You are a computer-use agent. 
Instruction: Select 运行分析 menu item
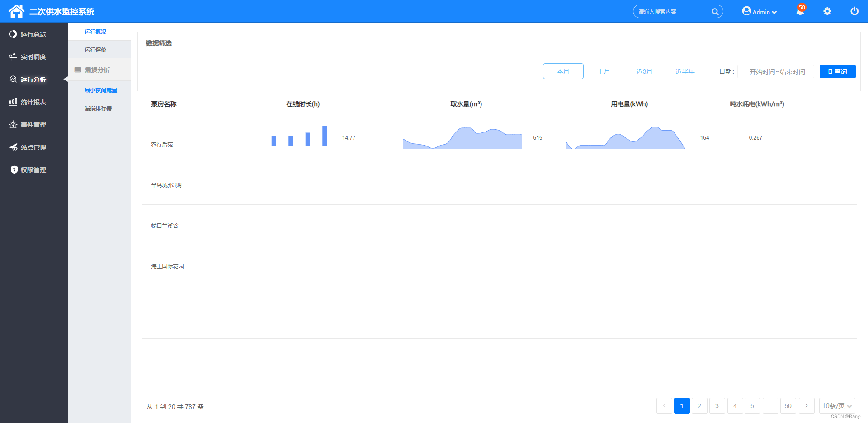click(x=34, y=79)
